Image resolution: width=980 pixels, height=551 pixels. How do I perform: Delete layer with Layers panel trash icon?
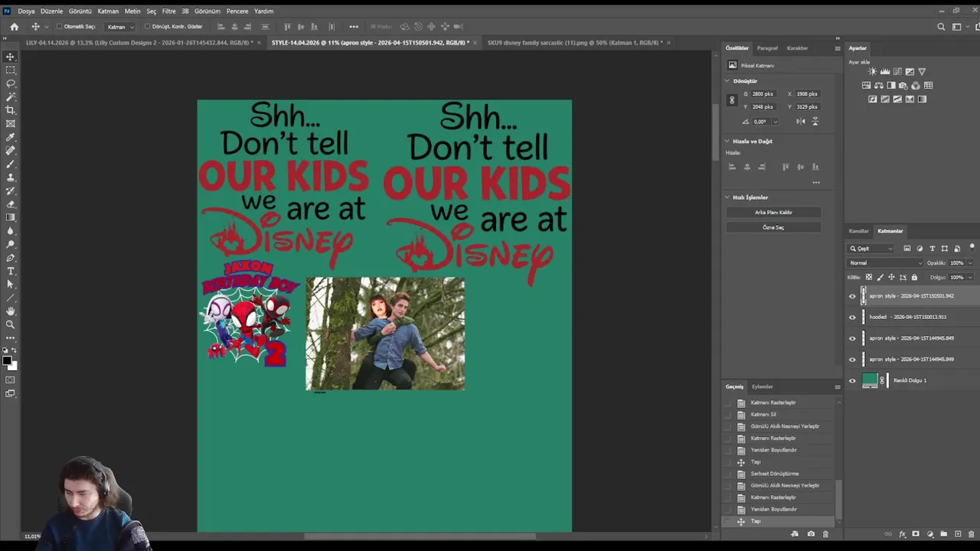(x=972, y=534)
